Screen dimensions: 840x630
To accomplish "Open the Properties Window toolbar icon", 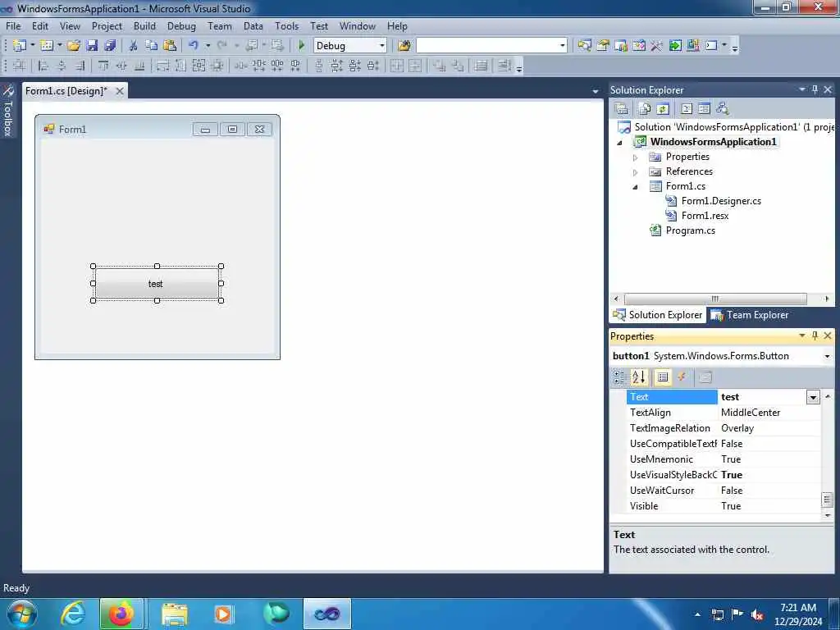I will [x=603, y=46].
